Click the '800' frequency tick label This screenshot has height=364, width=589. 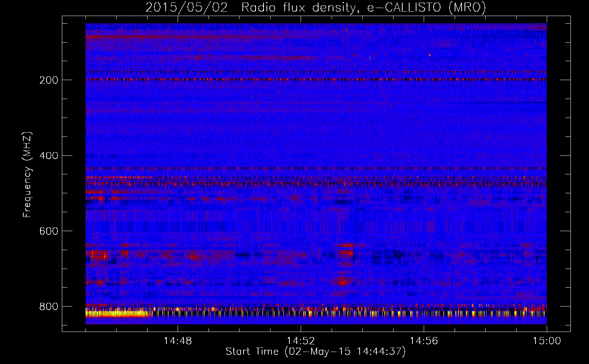[49, 306]
